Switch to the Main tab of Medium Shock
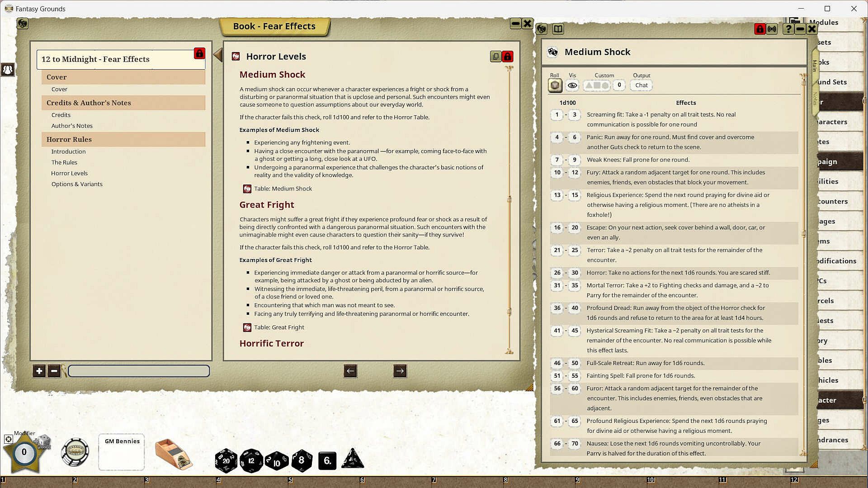This screenshot has width=868, height=488. click(815, 66)
